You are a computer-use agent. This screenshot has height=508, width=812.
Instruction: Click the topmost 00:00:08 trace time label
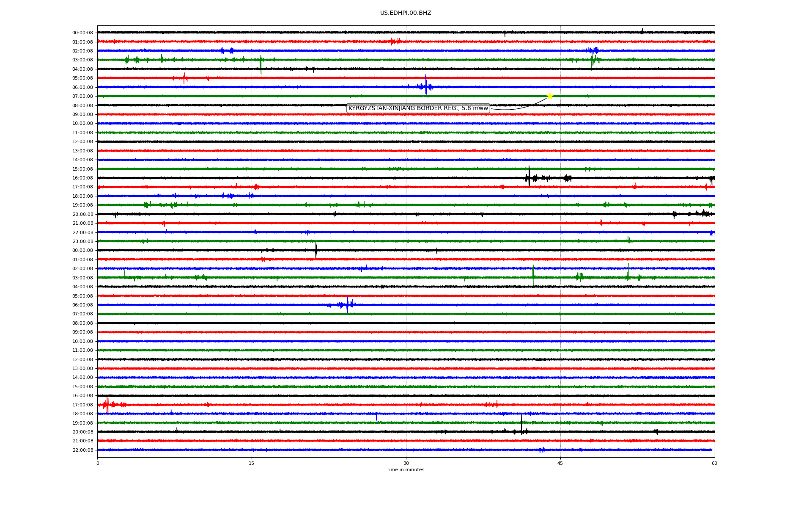[x=82, y=33]
